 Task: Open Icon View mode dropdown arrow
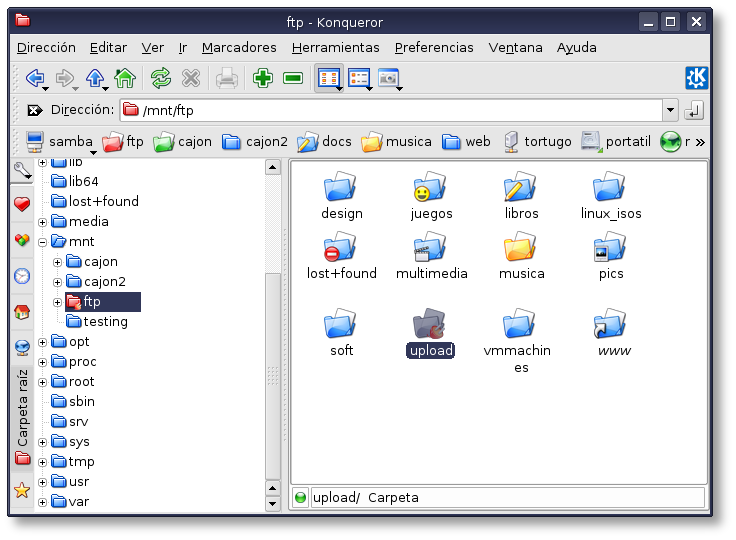pyautogui.click(x=339, y=88)
